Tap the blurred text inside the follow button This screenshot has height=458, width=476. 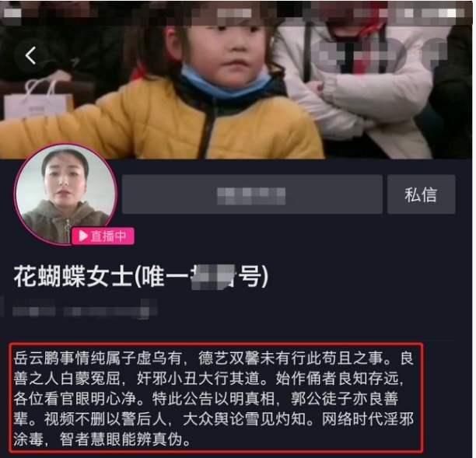251,196
